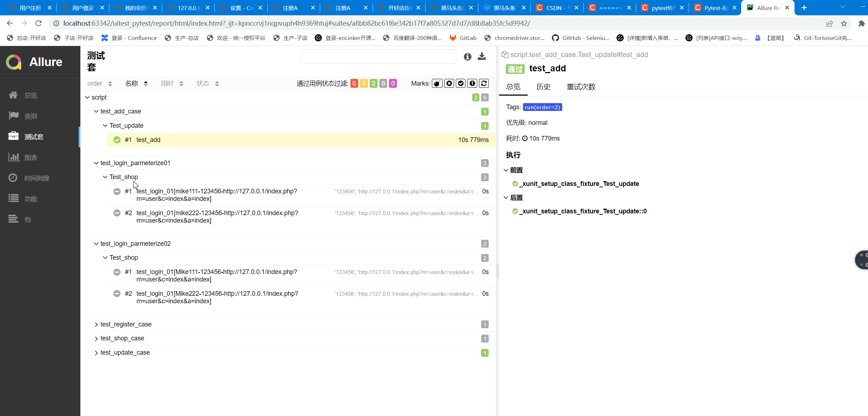Click the copy icon before script.test_add_case path
Viewport: 868px width, 416px height.
504,55
